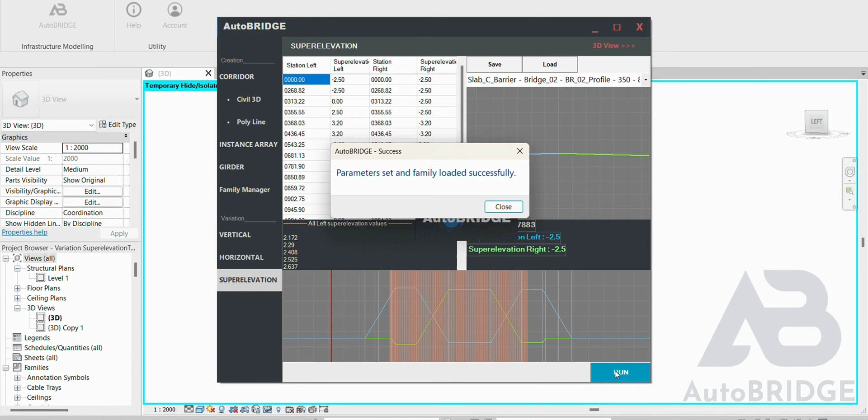Select Civil 3D sub-item
Screen dimensions: 868x420
[249, 99]
